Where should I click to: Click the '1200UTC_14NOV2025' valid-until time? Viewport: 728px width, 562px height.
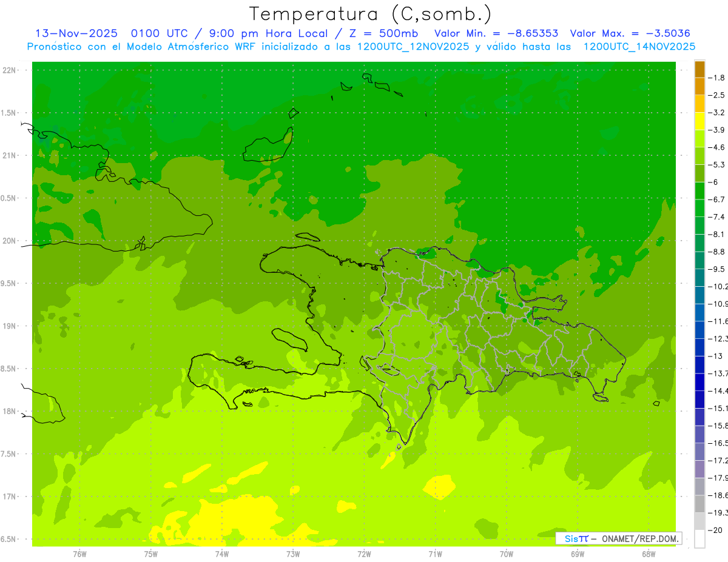tap(639, 47)
